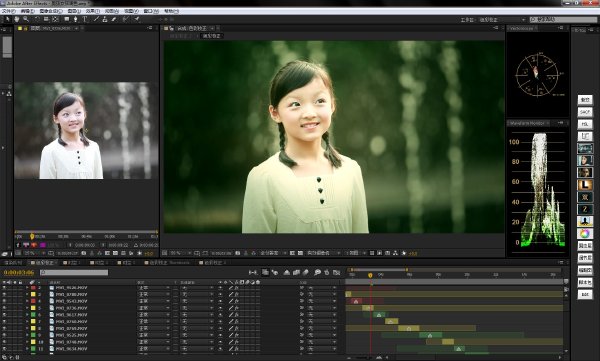Select the Hand tool
600x361 pixels.
pos(16,19)
